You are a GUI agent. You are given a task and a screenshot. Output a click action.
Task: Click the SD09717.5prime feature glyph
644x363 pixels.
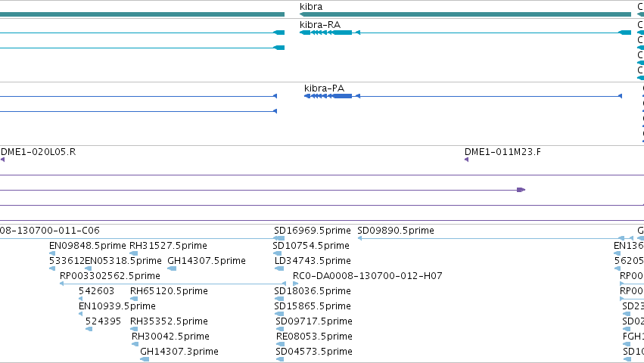pos(280,329)
